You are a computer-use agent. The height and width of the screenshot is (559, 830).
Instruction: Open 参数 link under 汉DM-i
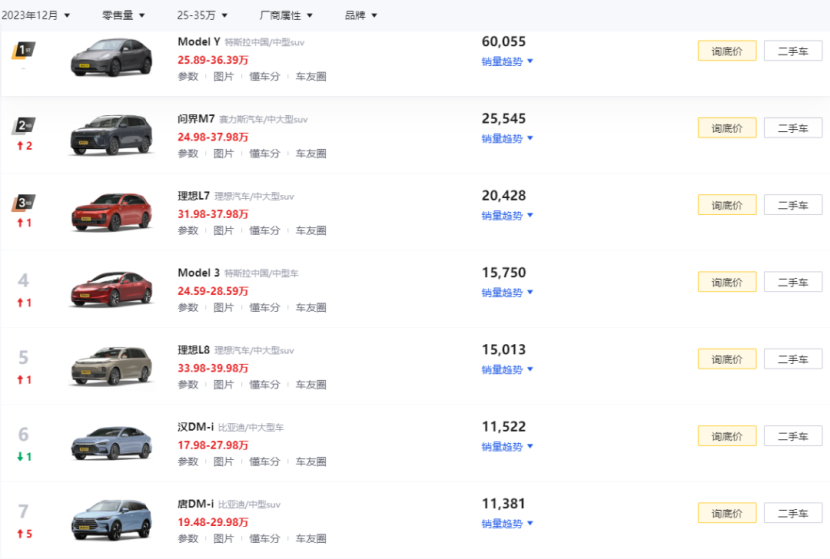[x=188, y=462]
